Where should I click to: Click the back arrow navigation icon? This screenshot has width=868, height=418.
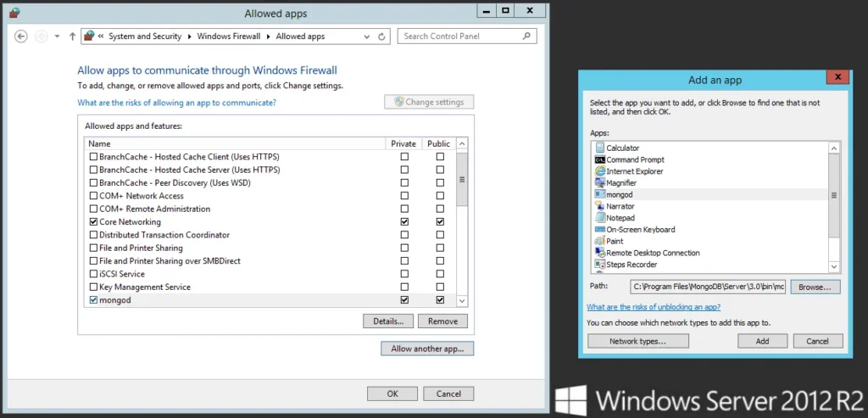21,36
